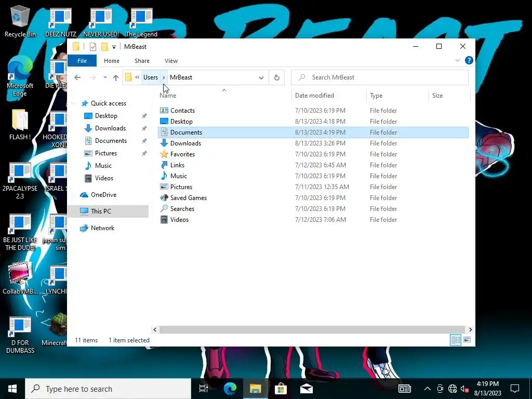This screenshot has height=399, width=532.
Task: Select the Documents row in file list
Action: click(313, 132)
